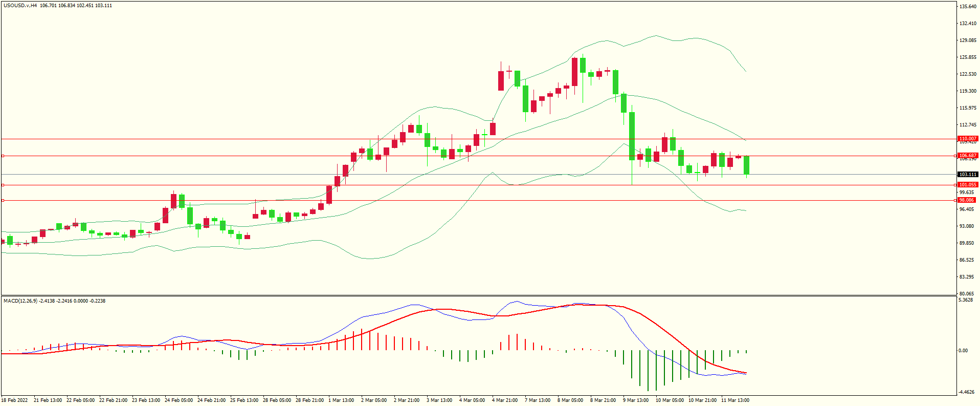Click the 1 Mar 13:00 time label
Image resolution: width=980 pixels, height=406 pixels.
point(341,400)
